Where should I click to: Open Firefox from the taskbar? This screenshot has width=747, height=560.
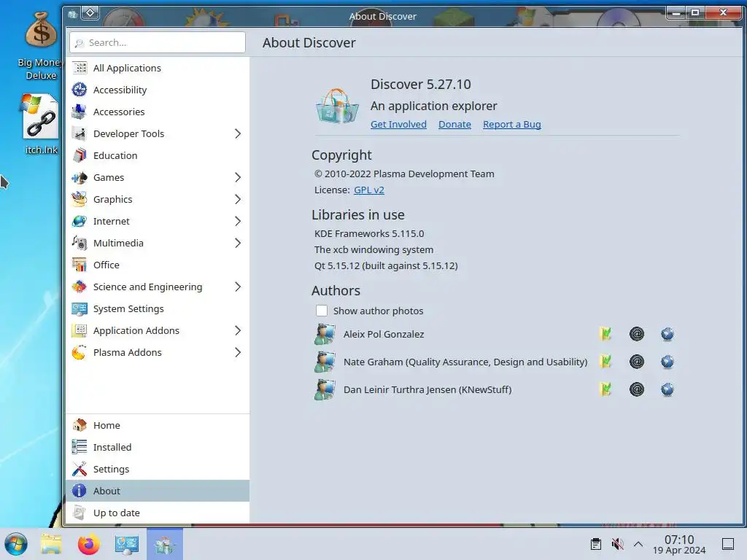(88, 544)
